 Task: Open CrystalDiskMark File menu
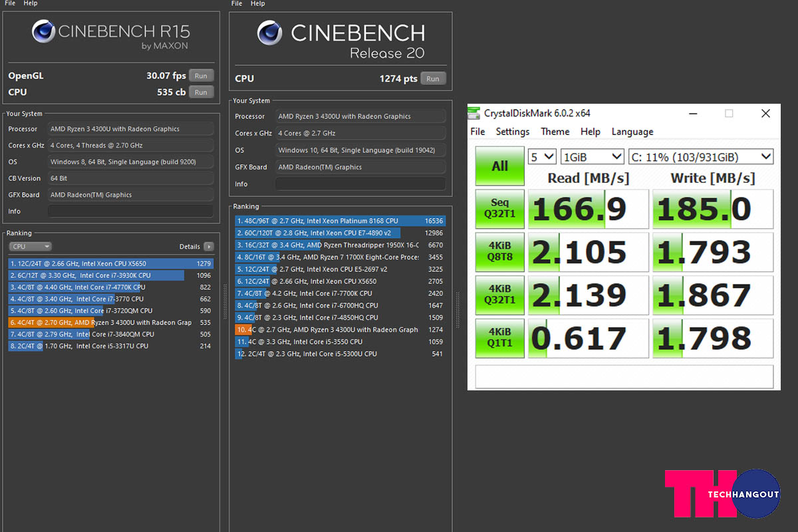[x=477, y=132]
